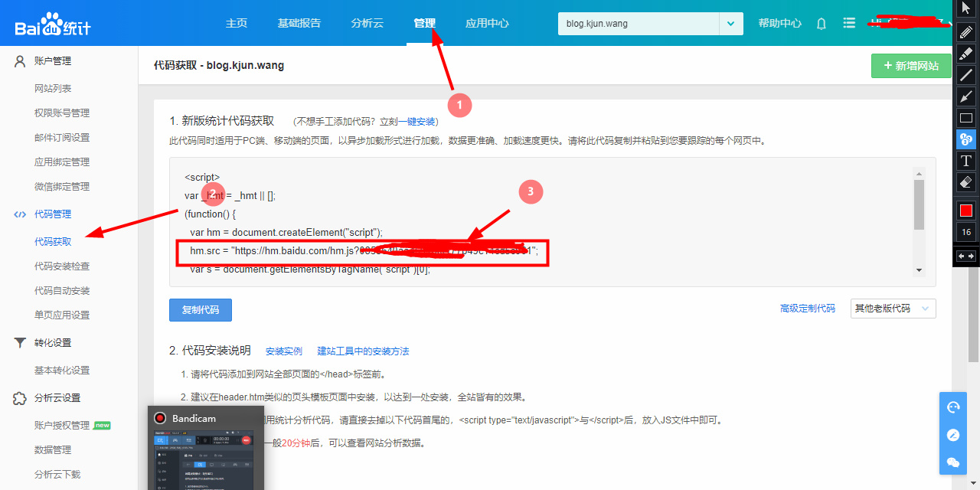Open 权限账号管理 in the sidebar
Viewport: 980px width, 490px height.
62,113
